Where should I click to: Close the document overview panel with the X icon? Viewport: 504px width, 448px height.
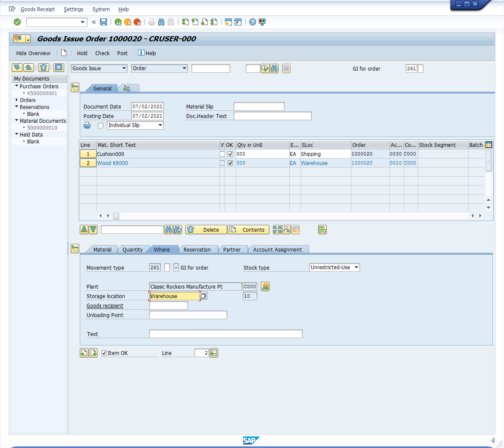[59, 68]
